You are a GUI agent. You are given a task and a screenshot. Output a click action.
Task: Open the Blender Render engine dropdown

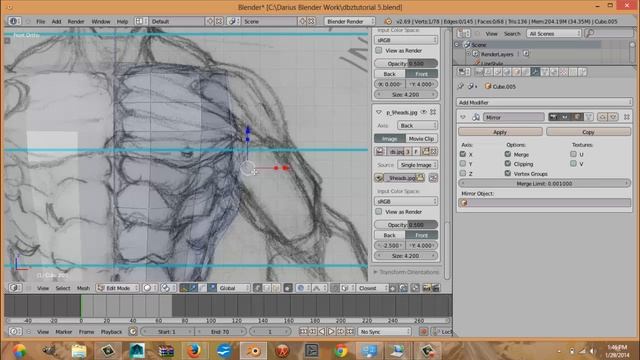coord(350,21)
